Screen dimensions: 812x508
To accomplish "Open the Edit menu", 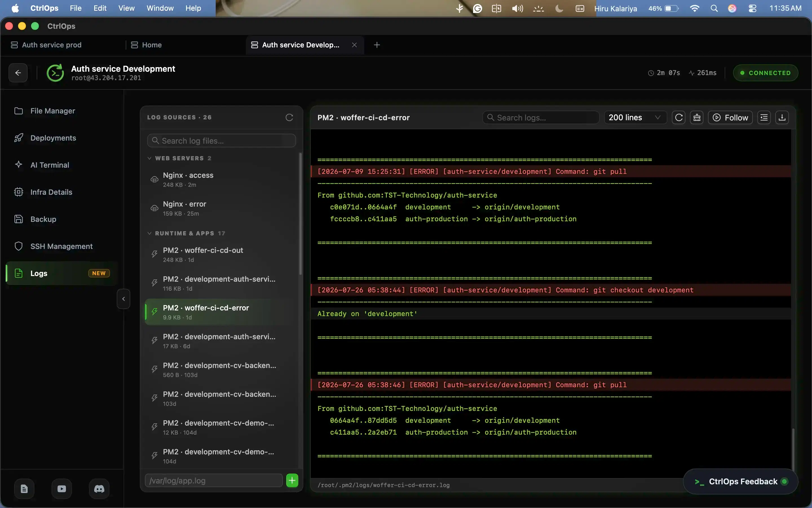I will click(x=100, y=8).
